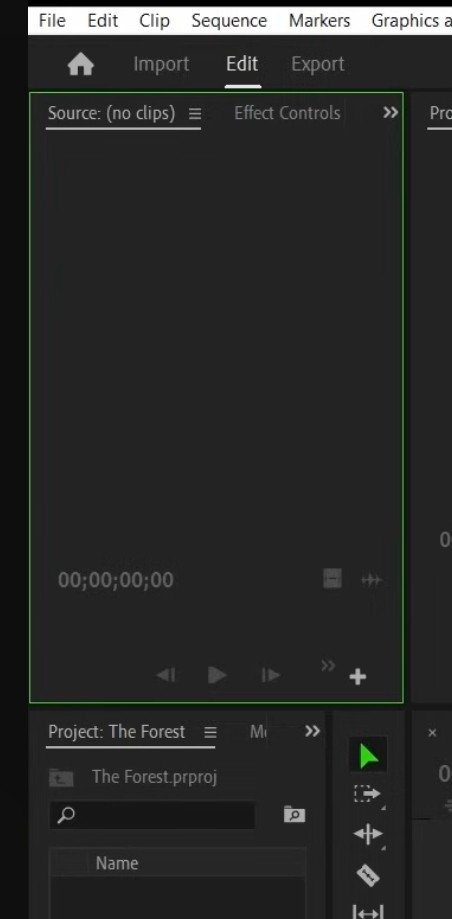The width and height of the screenshot is (452, 919).
Task: Expand Project panel group overflow chevrons
Action: point(312,731)
